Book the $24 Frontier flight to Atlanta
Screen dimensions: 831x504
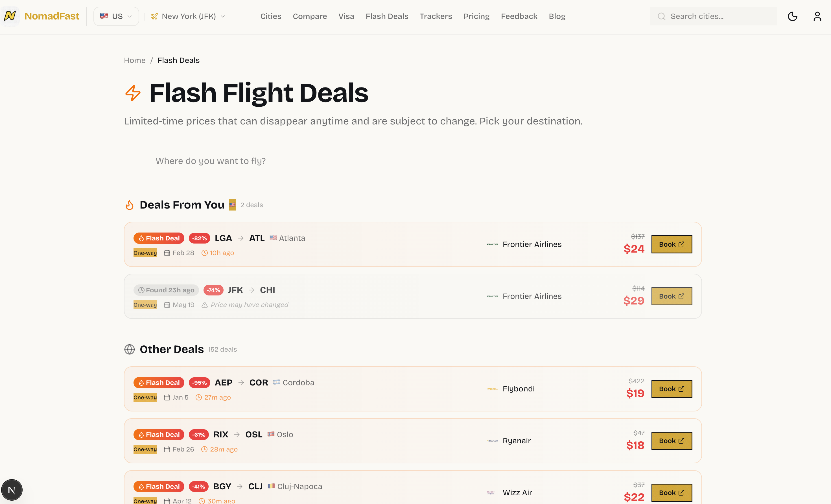(x=672, y=244)
